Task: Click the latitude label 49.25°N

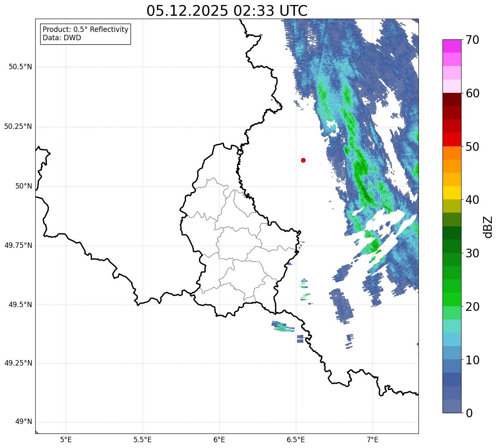Action: pyautogui.click(x=18, y=363)
